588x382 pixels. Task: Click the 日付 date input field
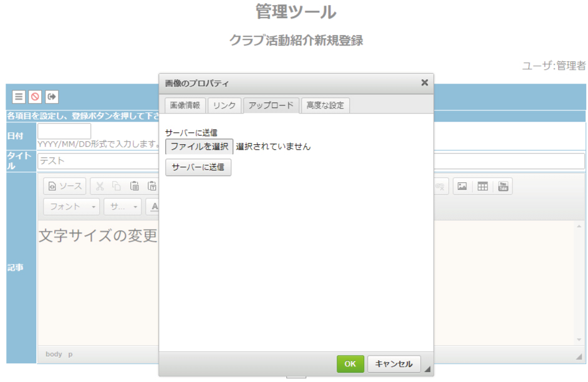coord(64,131)
